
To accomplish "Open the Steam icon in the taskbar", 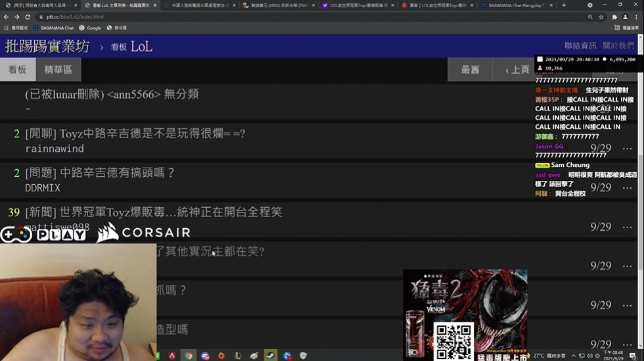I will coord(271,356).
